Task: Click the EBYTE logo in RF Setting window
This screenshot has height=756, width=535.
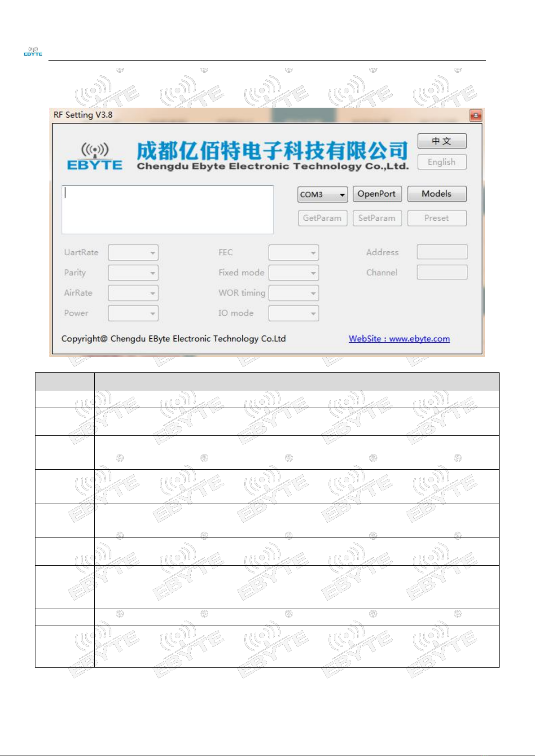Action: click(95, 157)
